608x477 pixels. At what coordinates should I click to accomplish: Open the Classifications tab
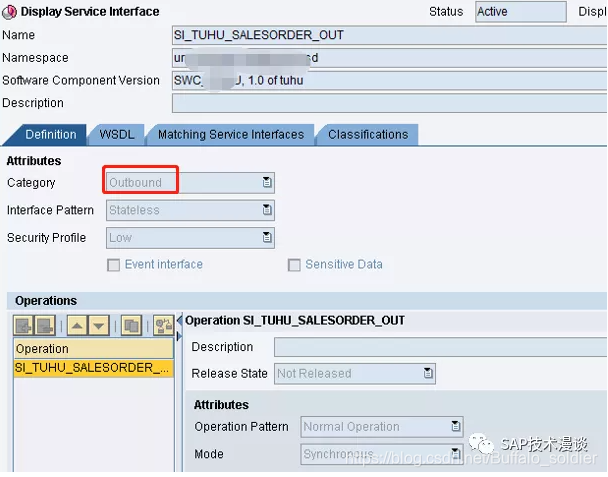(368, 135)
